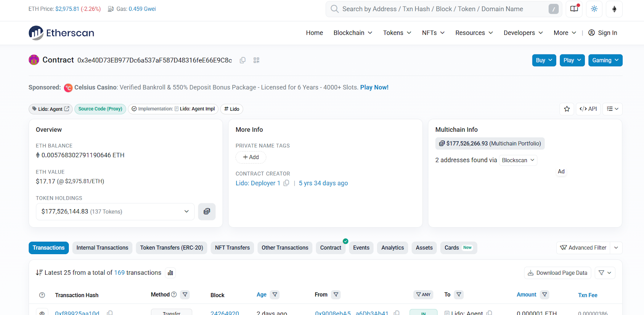This screenshot has width=644, height=315.
Task: Expand the Gaming dropdown
Action: click(605, 60)
